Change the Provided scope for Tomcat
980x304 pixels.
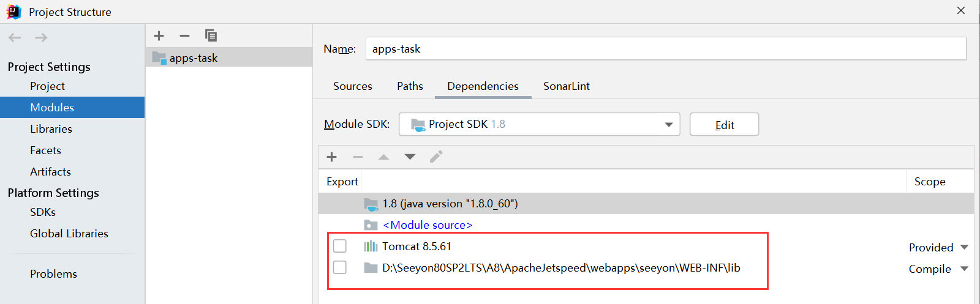tap(938, 247)
